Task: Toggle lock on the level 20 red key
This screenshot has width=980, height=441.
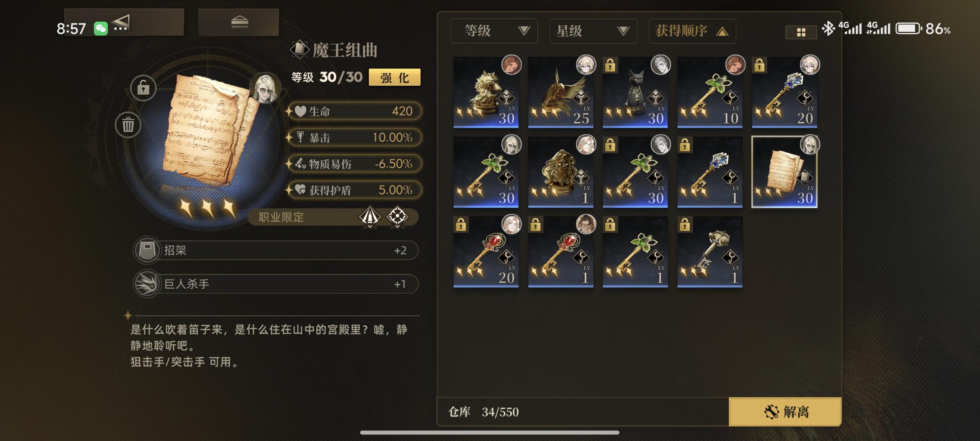Action: pyautogui.click(x=461, y=225)
